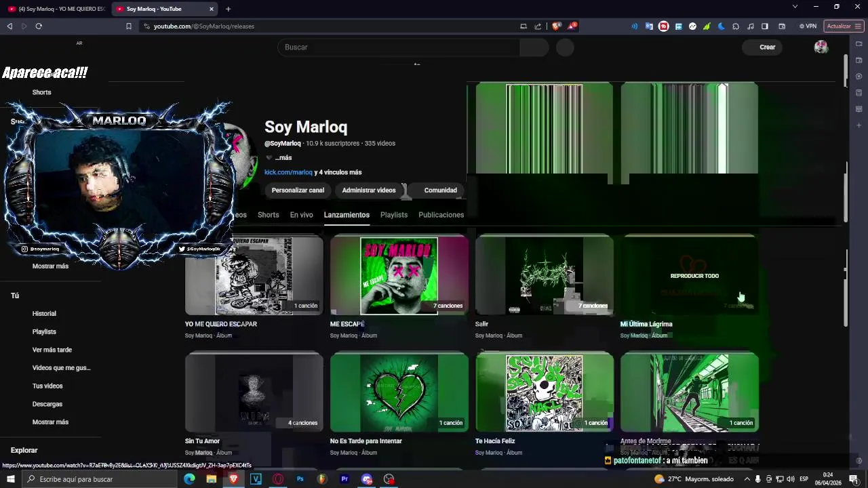
Task: Expand the channel description '...más'
Action: click(283, 158)
